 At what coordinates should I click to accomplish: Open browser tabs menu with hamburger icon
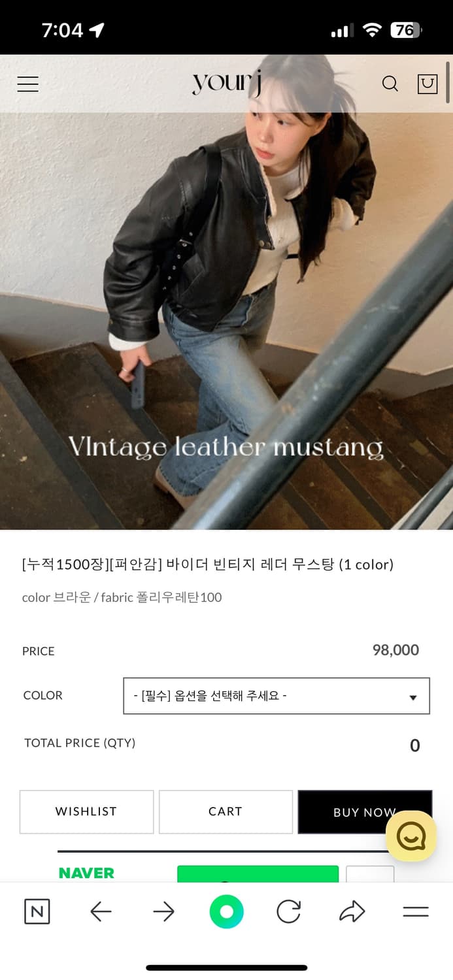pyautogui.click(x=414, y=910)
